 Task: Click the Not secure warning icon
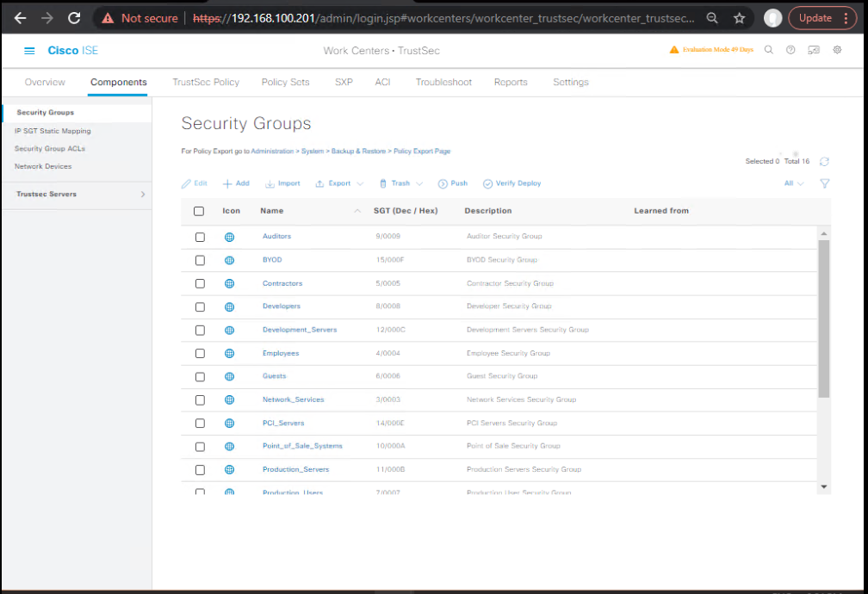click(108, 18)
